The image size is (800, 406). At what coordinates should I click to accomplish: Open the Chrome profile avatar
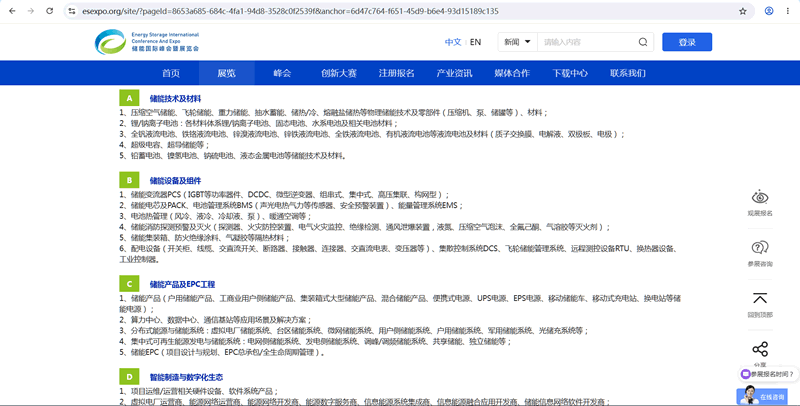click(769, 11)
